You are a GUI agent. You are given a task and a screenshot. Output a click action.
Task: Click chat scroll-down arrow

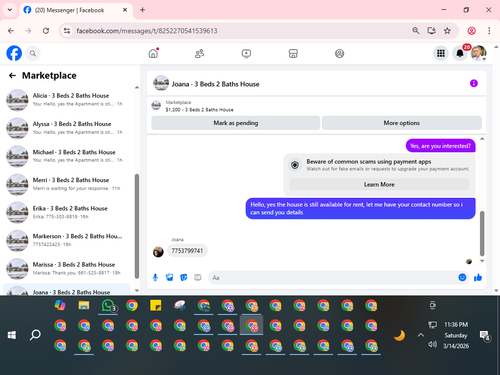[x=482, y=261]
